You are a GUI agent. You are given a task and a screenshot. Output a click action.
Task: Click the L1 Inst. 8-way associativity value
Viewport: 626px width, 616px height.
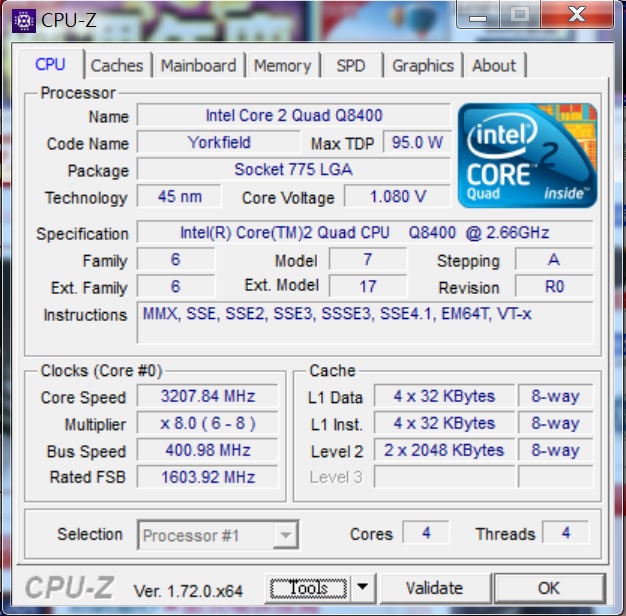tap(555, 423)
